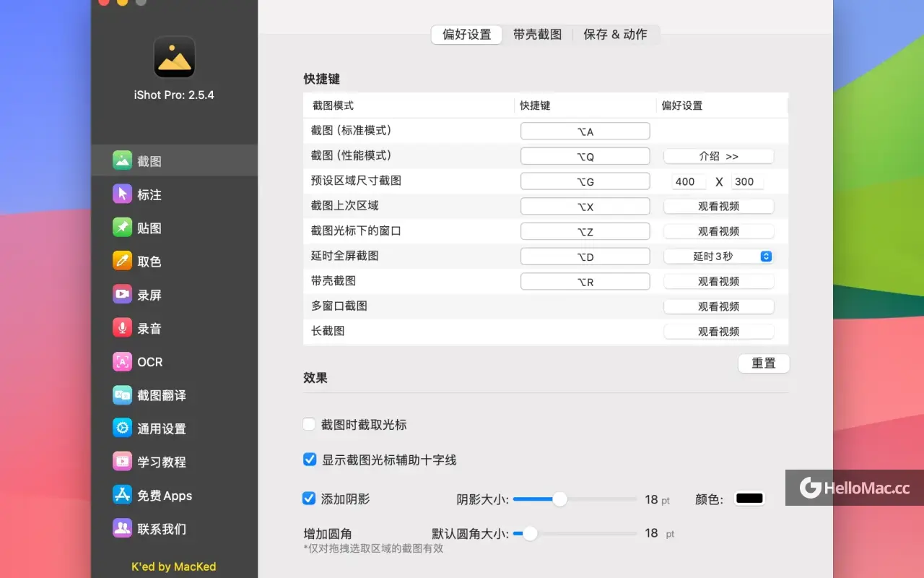This screenshot has height=578, width=924.
Task: Switch to the 带壳截图 tab
Action: click(x=538, y=35)
